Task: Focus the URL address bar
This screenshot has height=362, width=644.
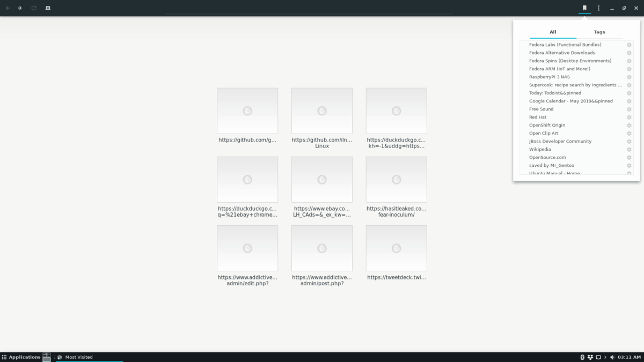Action: (310, 8)
